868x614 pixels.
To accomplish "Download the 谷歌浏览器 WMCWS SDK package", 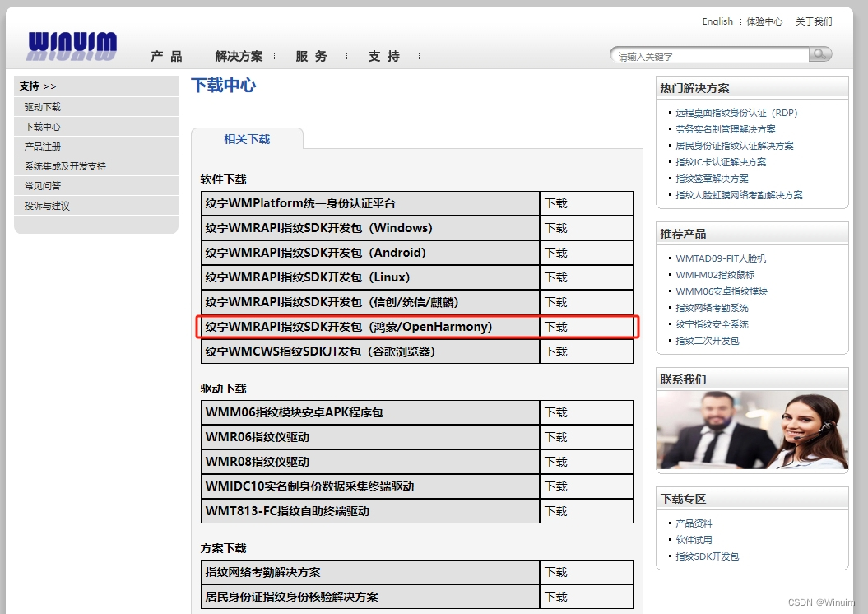I will pos(556,351).
